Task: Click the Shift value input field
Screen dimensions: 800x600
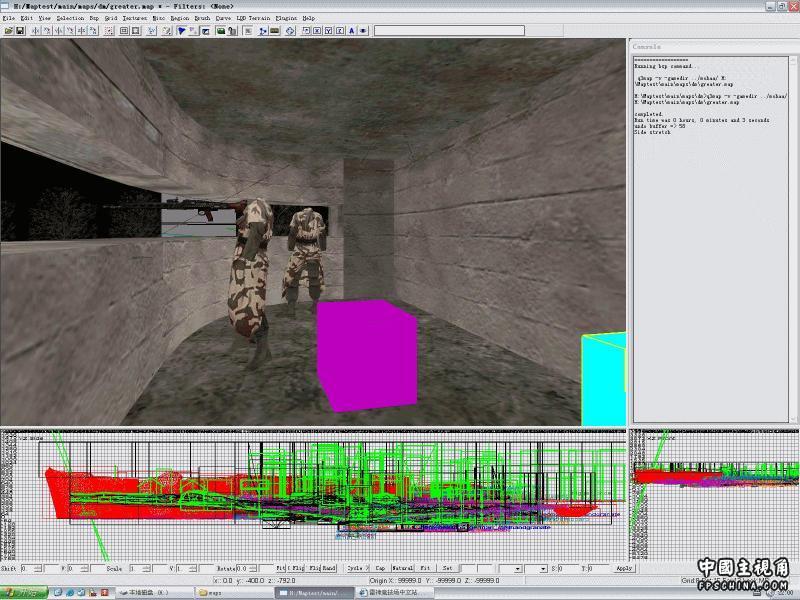Action: pos(28,568)
